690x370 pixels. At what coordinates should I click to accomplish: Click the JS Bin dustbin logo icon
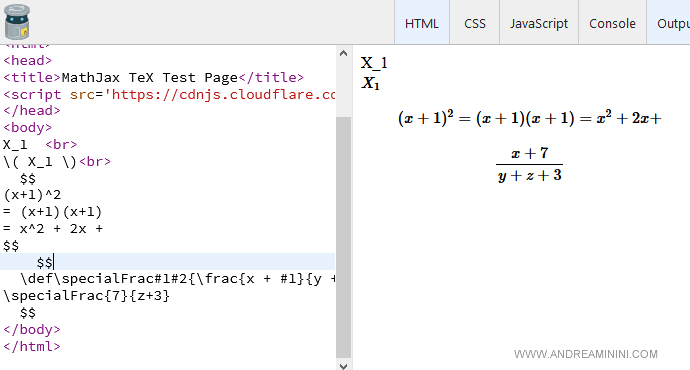point(17,22)
